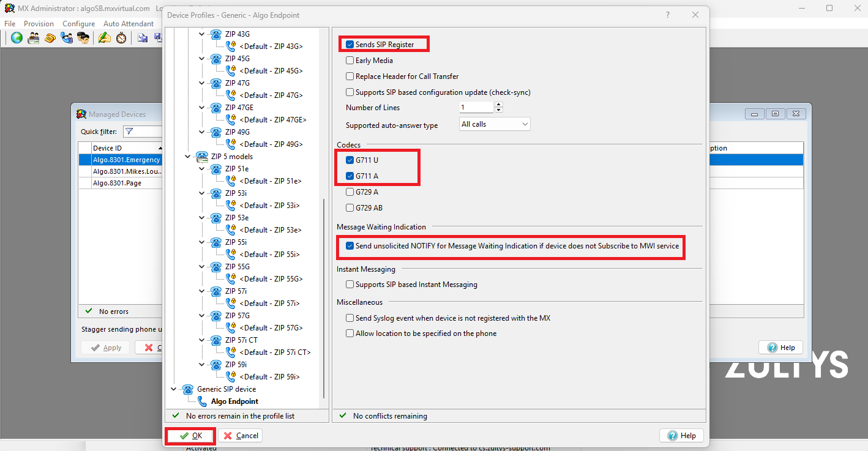Click the MX Administrator app icon in title bar
Viewport: 868px width, 451px height.
(10, 8)
